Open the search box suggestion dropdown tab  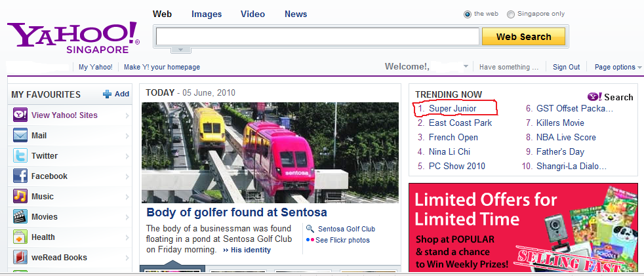[x=181, y=50]
